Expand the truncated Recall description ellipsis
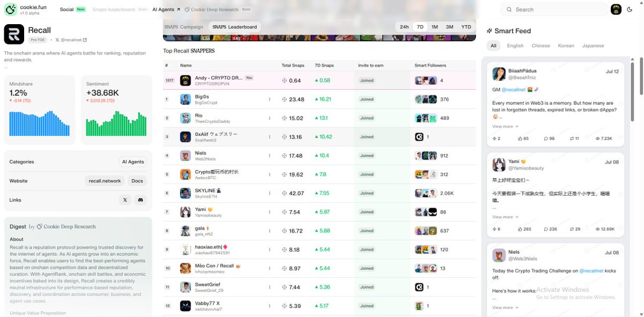Image resolution: width=644 pixels, height=317 pixels. click(6, 67)
